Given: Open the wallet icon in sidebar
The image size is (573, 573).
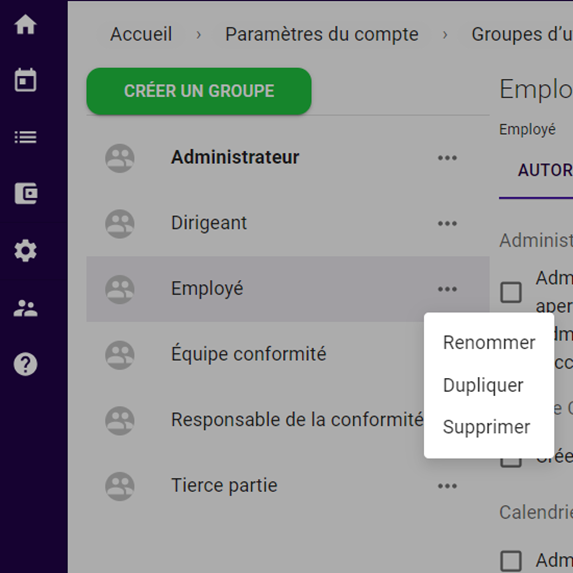Looking at the screenshot, I should click(x=26, y=193).
